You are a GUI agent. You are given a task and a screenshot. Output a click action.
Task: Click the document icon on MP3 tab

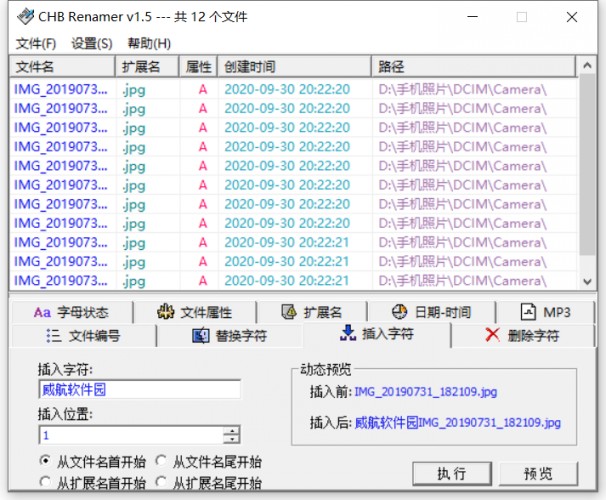point(528,311)
